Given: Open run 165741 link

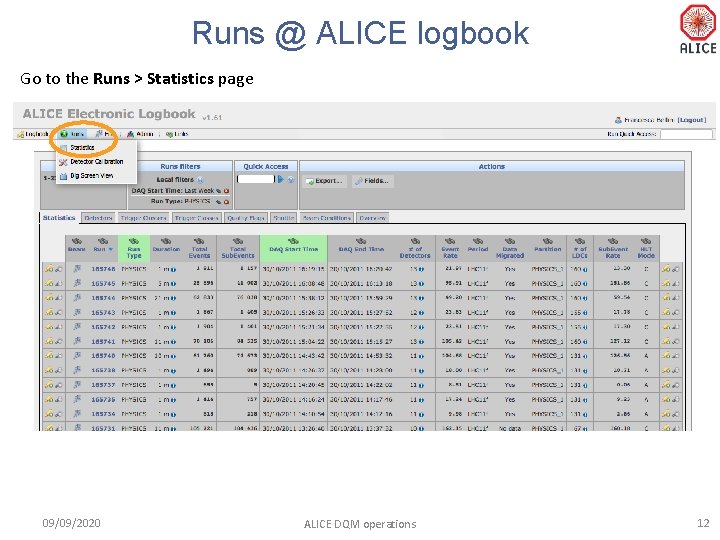Looking at the screenshot, I should tap(103, 342).
